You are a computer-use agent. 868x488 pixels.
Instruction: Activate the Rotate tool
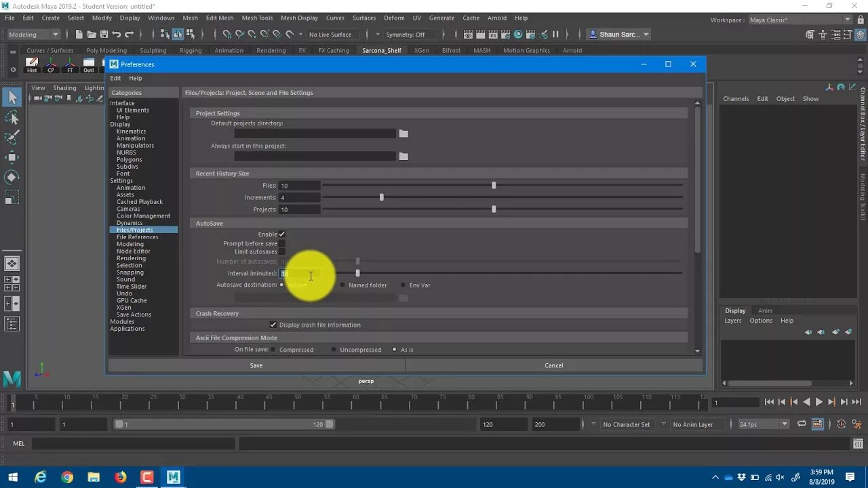click(12, 178)
